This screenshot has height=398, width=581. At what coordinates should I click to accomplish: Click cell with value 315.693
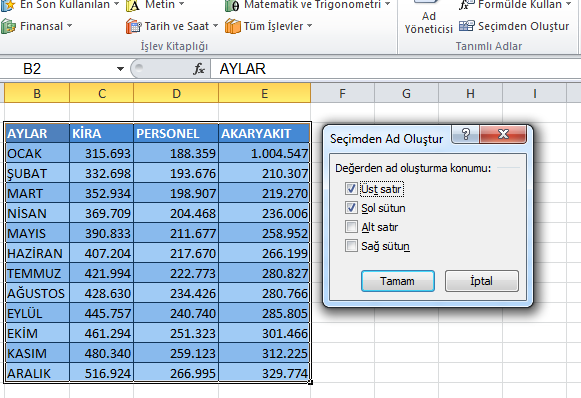(x=102, y=153)
